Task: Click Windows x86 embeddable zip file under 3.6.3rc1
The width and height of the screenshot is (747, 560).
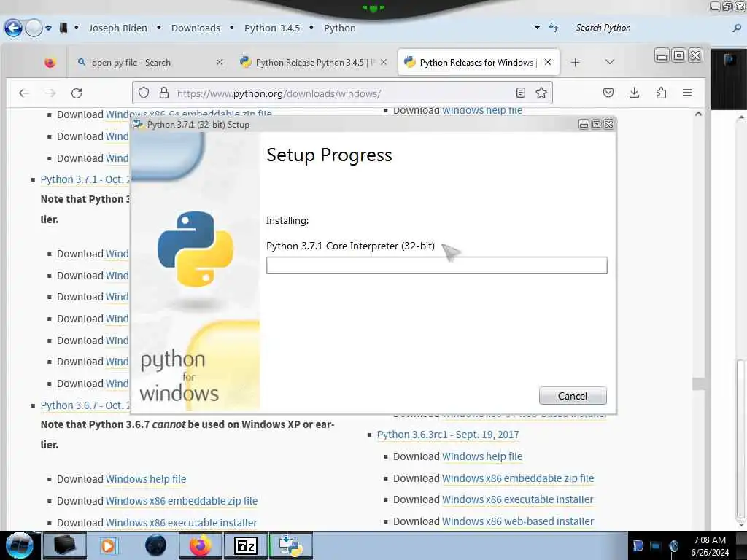Action: click(518, 478)
